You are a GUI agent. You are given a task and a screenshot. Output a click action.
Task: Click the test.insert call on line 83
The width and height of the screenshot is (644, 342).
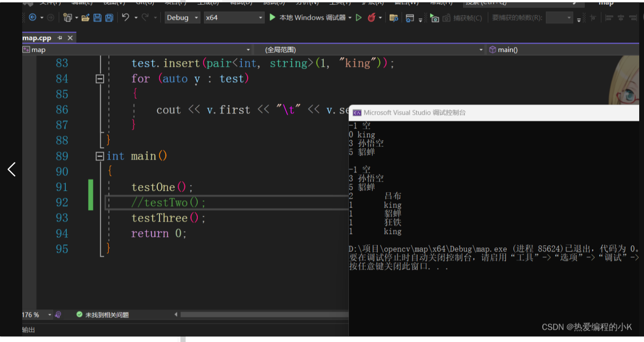pyautogui.click(x=263, y=64)
